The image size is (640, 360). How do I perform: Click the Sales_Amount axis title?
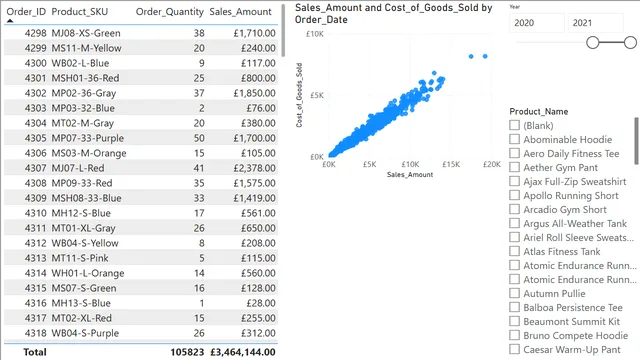click(x=410, y=175)
